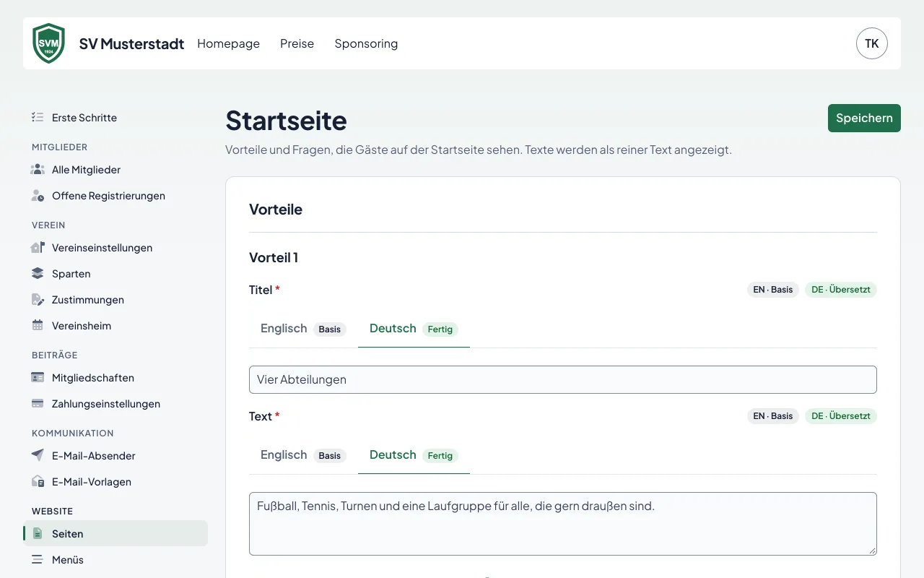Open E-Mail-Vorlagen in the sidebar
The width and height of the screenshot is (924, 578).
[115, 481]
